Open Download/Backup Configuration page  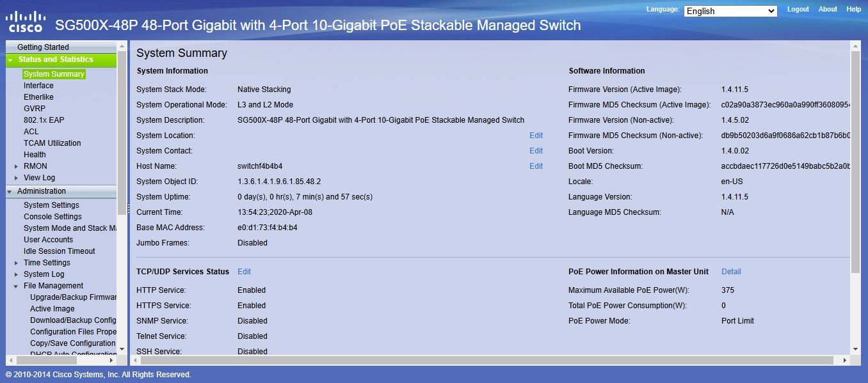(x=73, y=320)
